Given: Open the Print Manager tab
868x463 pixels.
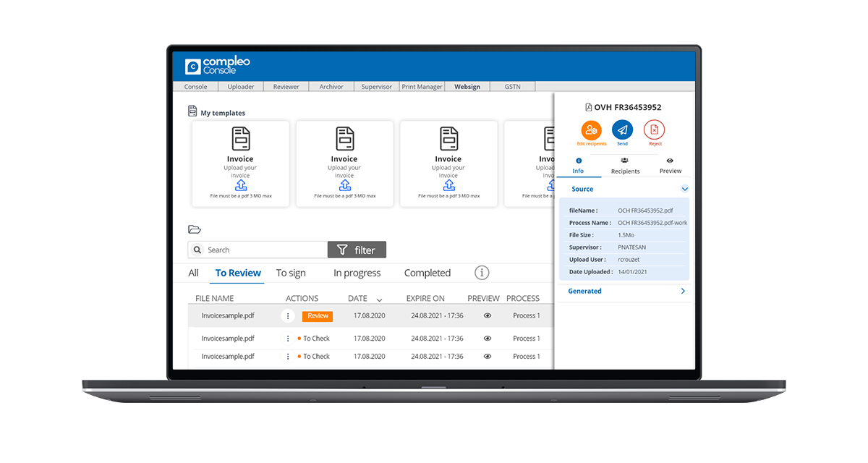Looking at the screenshot, I should (422, 87).
